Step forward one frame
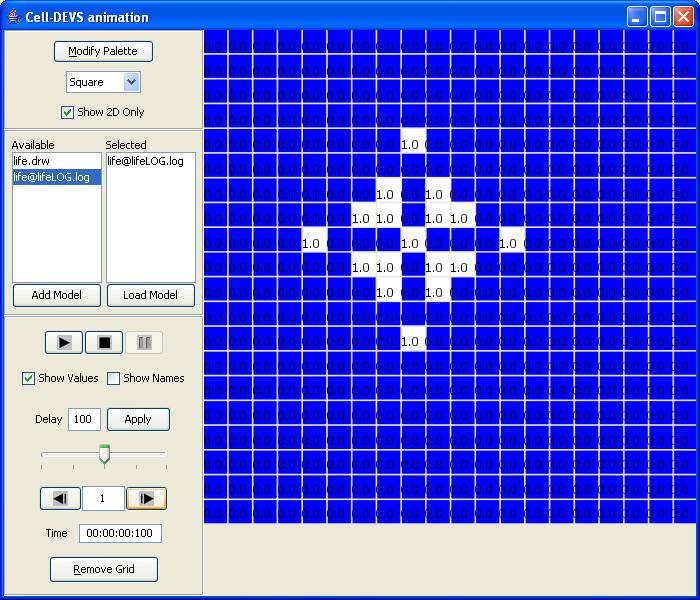 [x=146, y=498]
